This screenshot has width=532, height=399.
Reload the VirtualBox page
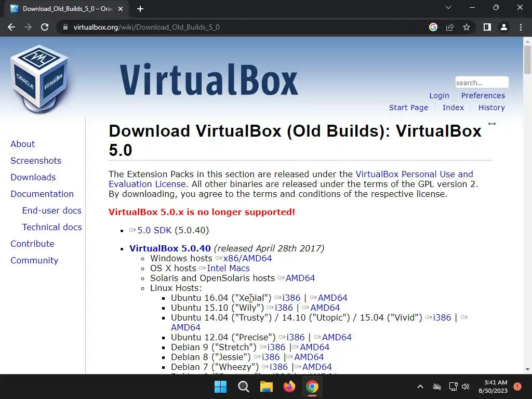(x=45, y=27)
